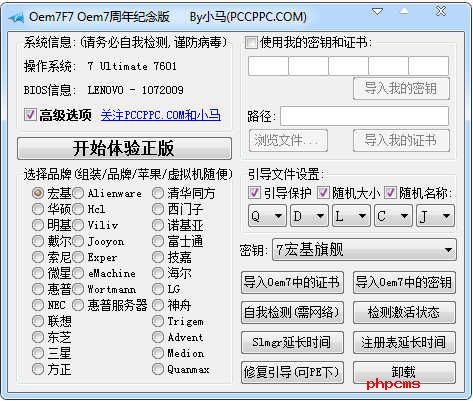Choose the 微星 radio button
The height and width of the screenshot is (401, 473).
[x=38, y=273]
